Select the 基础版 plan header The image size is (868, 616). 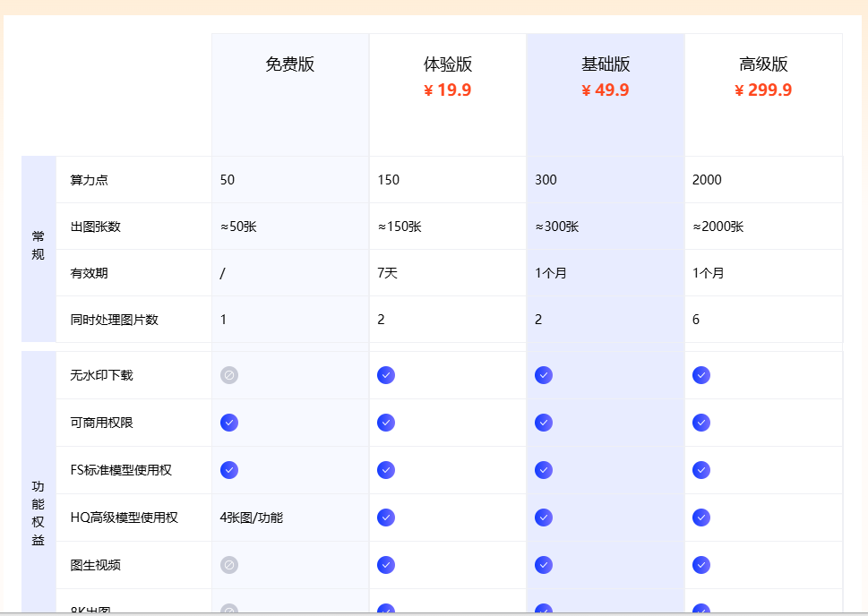pyautogui.click(x=606, y=64)
